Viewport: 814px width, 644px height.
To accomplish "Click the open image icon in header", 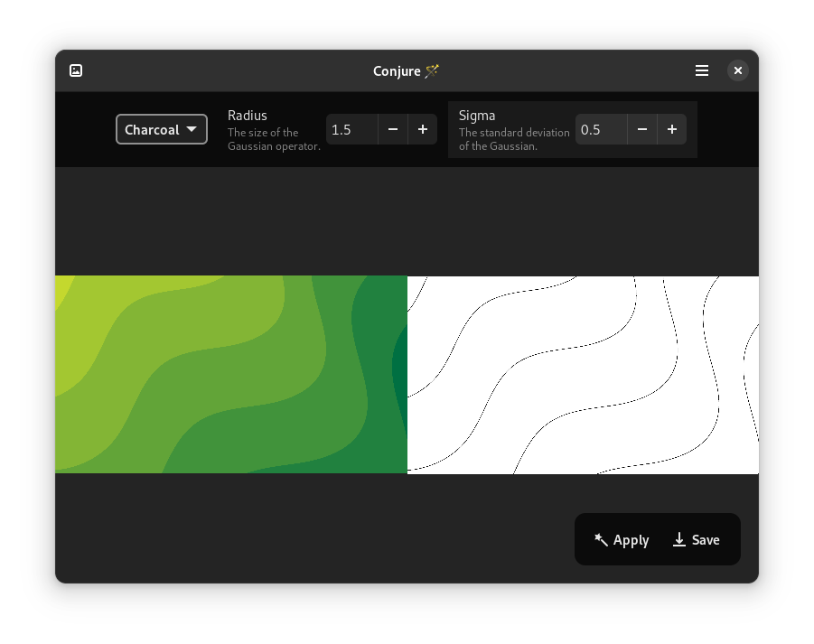I will (76, 70).
